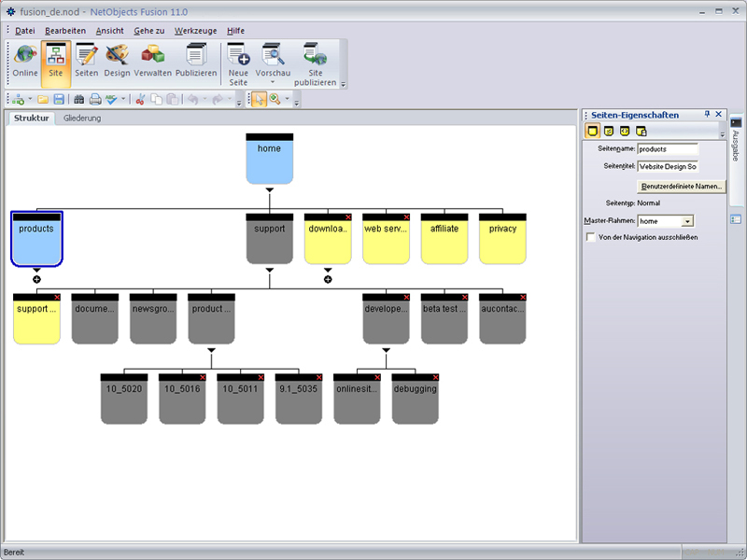Click the printer icon
Image resolution: width=747 pixels, height=560 pixels.
(95, 100)
